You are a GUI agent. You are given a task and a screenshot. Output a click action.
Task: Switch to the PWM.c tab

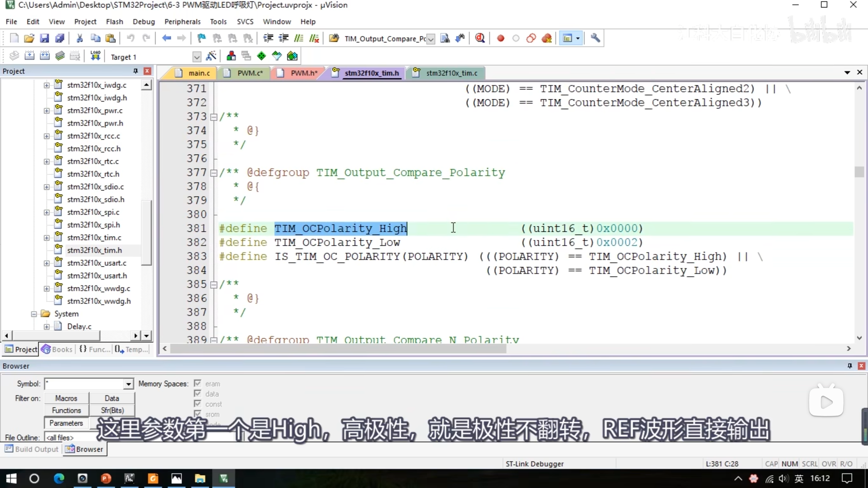tap(250, 73)
